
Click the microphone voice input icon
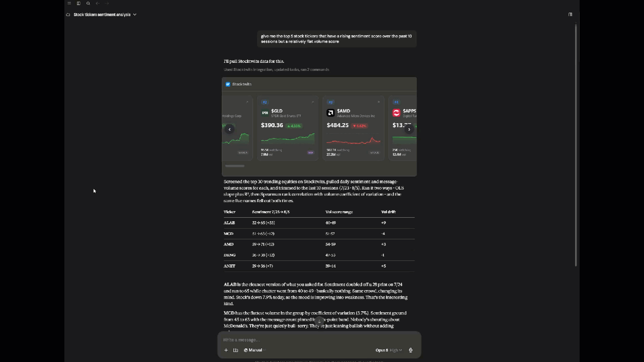[411, 350]
